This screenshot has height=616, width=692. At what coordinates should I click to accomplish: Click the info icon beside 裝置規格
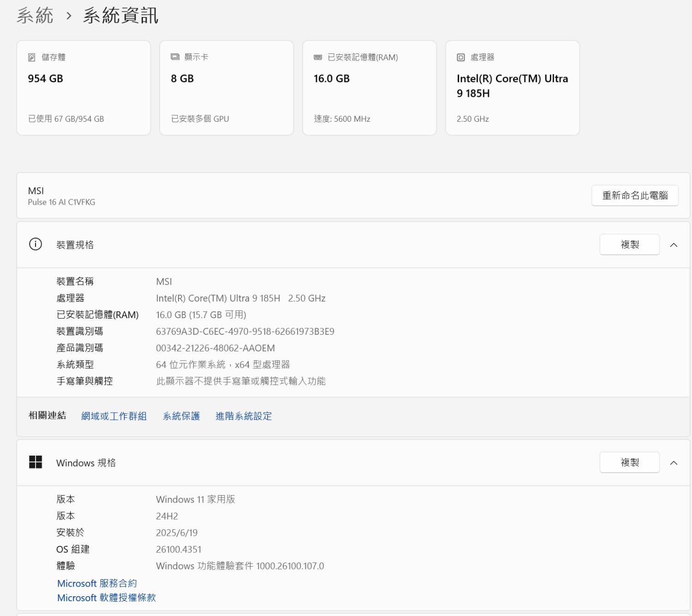point(36,244)
